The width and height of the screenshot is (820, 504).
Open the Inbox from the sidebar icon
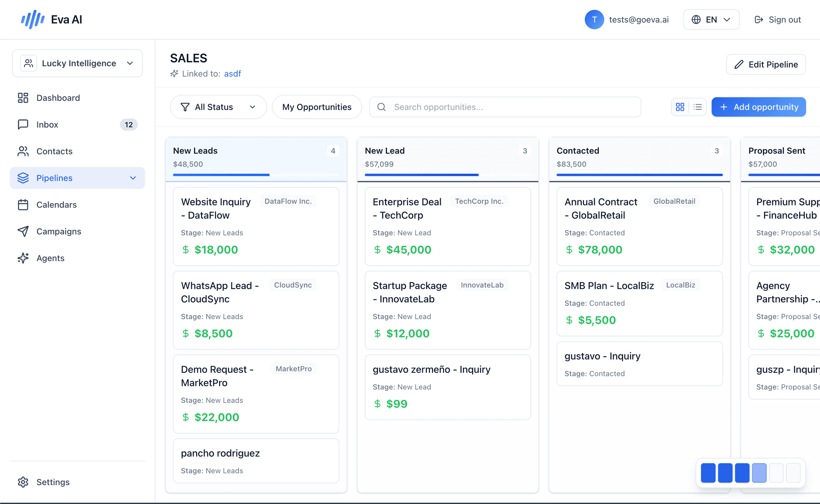[23, 124]
